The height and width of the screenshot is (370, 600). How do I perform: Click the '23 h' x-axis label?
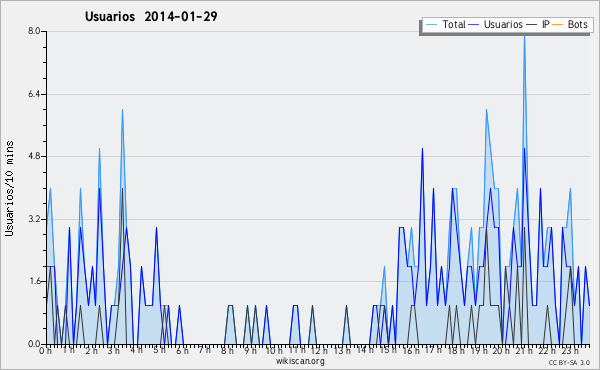click(x=570, y=350)
